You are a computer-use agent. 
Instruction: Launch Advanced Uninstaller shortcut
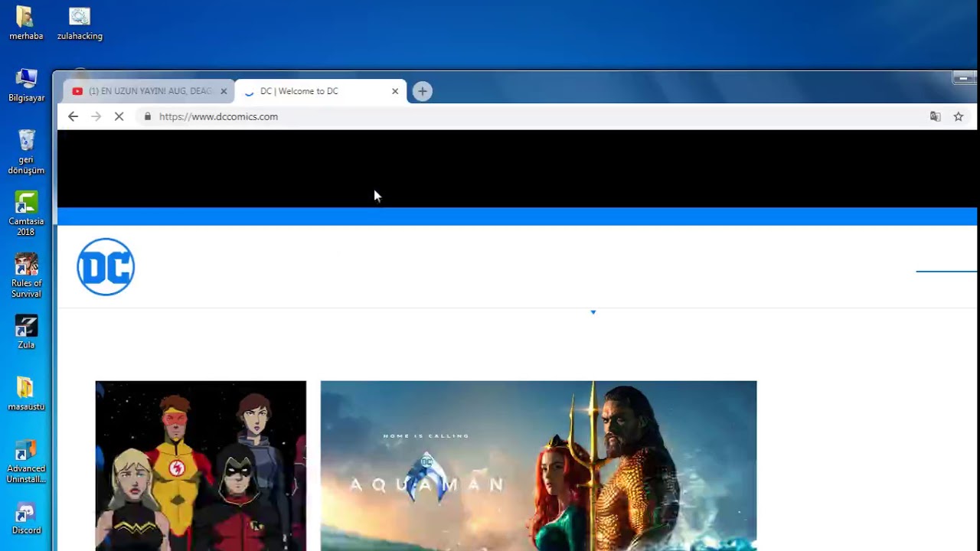[x=26, y=461]
